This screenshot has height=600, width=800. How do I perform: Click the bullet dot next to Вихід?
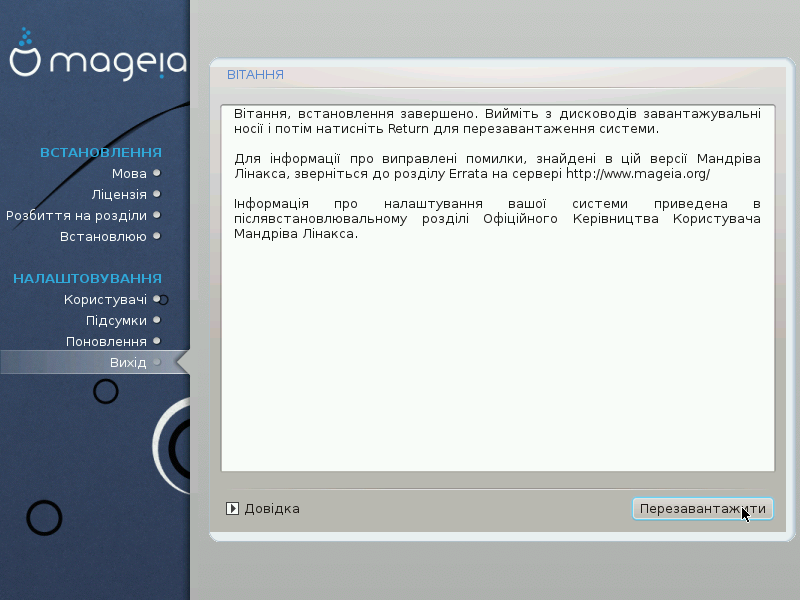tap(157, 362)
